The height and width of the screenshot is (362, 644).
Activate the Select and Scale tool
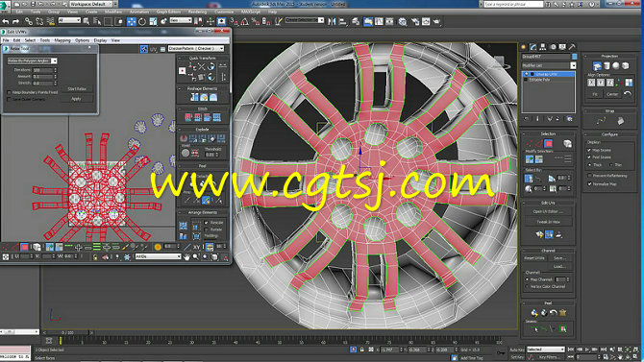tap(153, 21)
